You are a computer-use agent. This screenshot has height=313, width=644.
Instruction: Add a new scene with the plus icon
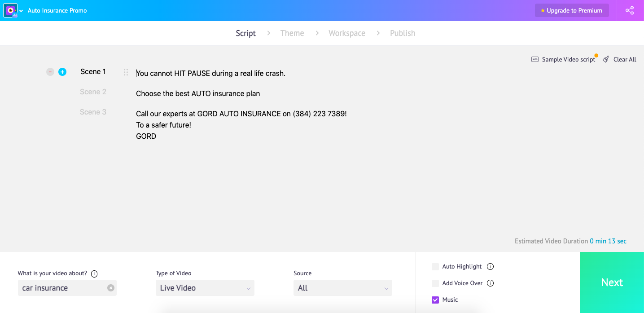pyautogui.click(x=62, y=72)
